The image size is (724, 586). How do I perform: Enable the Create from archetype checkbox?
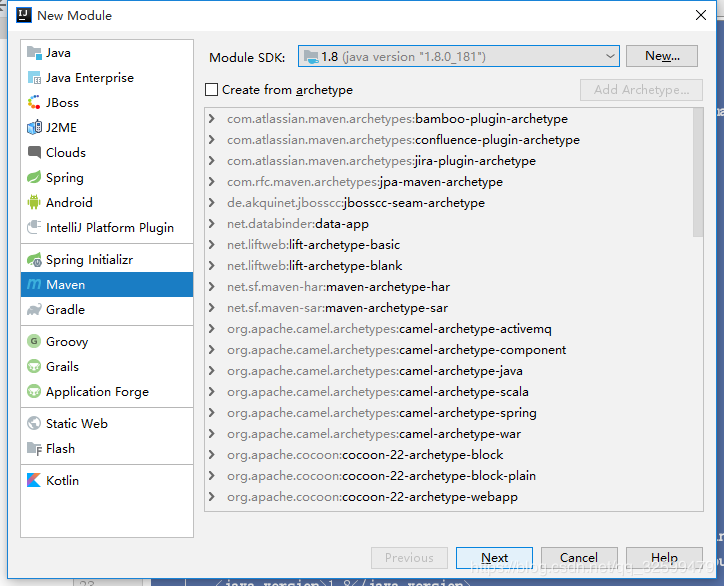pyautogui.click(x=211, y=90)
